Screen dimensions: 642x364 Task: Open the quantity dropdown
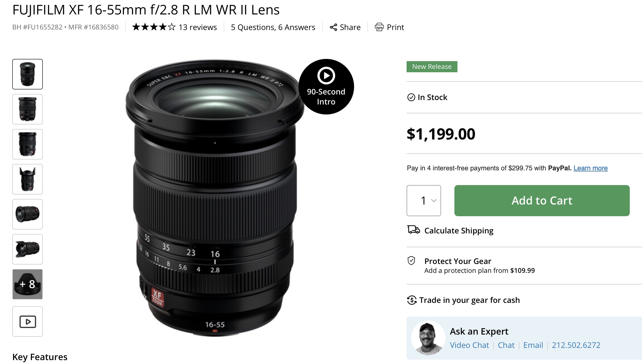424,200
